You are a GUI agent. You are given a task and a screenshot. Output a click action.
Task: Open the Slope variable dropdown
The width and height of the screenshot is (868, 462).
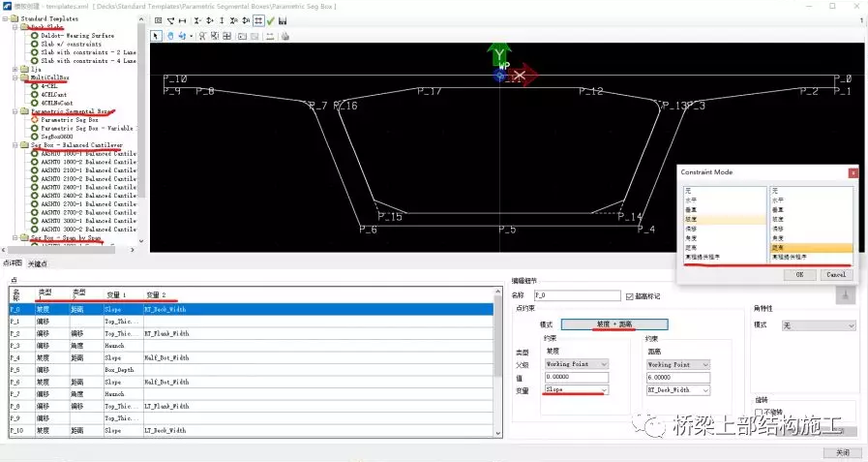click(x=604, y=390)
